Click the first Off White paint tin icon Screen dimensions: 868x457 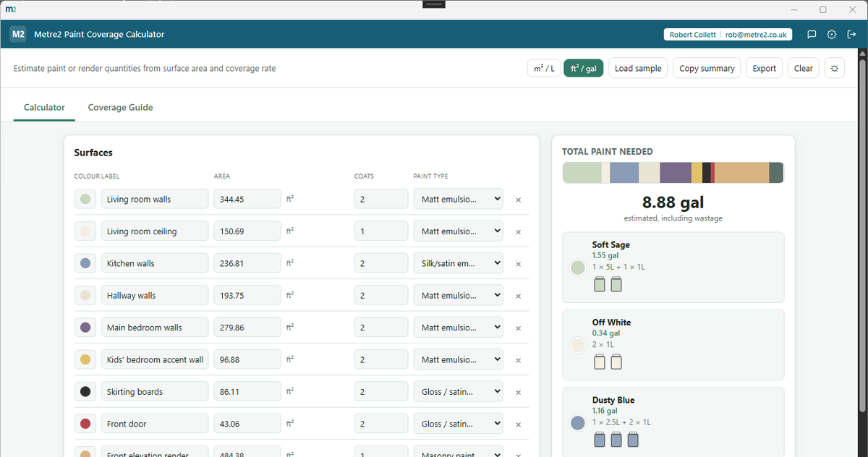(599, 362)
